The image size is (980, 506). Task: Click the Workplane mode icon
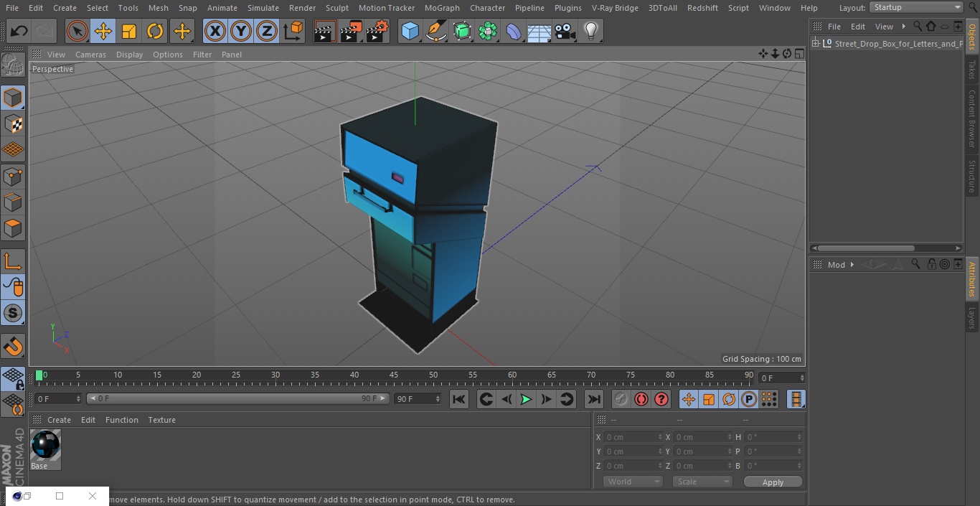tap(13, 149)
